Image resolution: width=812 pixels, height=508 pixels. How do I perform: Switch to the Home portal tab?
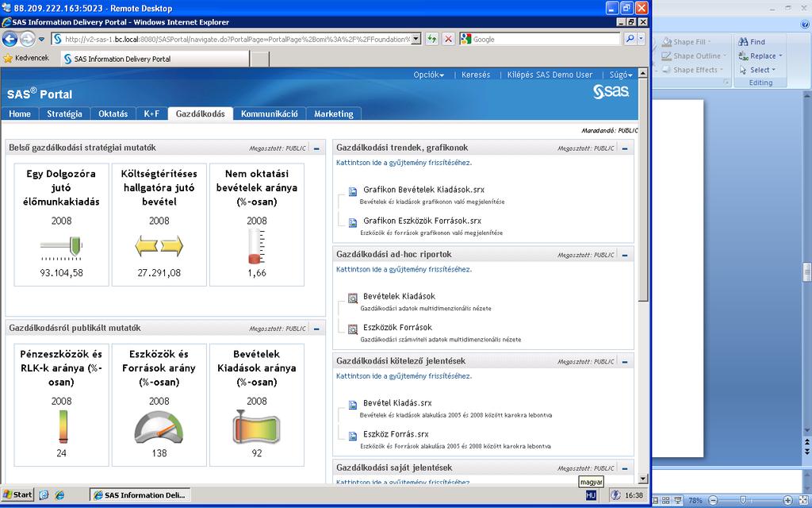(20, 114)
